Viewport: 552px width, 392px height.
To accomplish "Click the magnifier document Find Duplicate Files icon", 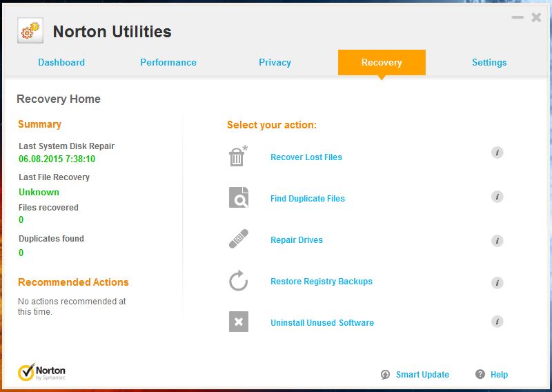I will point(238,197).
